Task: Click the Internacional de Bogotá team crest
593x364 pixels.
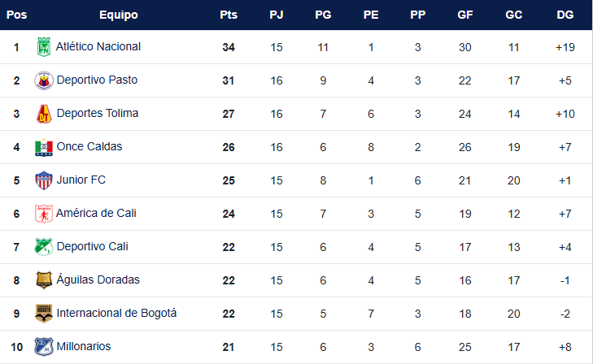Action: 44,314
